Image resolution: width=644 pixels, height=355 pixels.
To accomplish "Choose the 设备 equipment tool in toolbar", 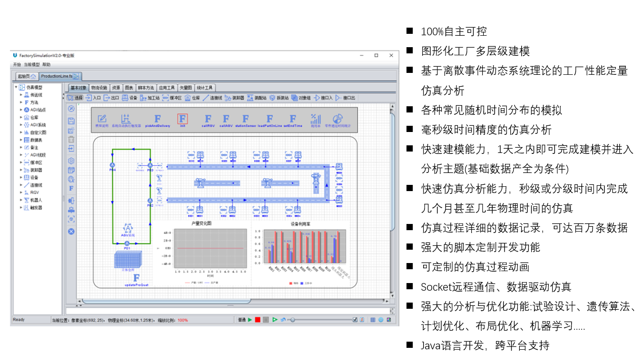I will click(129, 98).
